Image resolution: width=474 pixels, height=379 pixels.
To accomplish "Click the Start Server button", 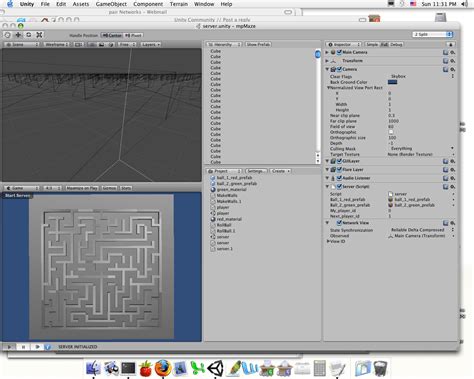I will click(17, 196).
